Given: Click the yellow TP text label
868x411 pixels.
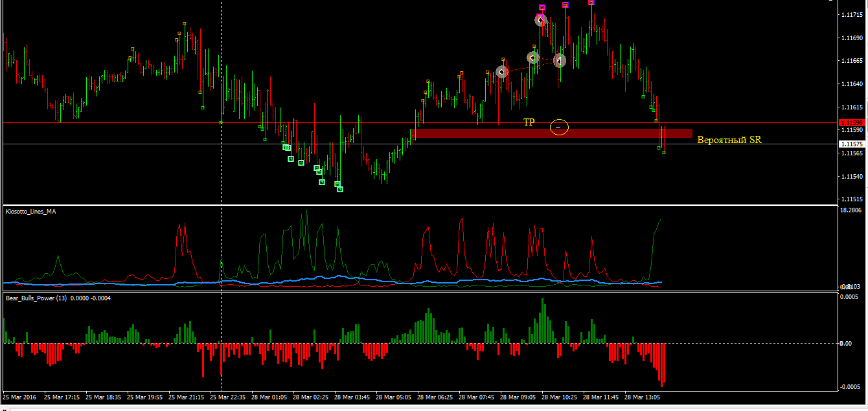Looking at the screenshot, I should click(529, 122).
